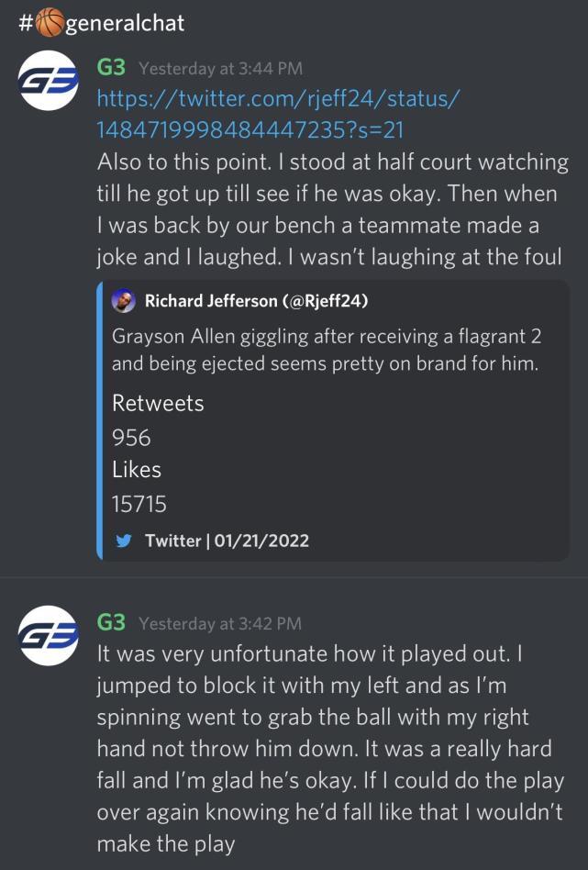This screenshot has width=588, height=870.
Task: Open Richard Jefferson (@Rjeff24) author link
Action: click(256, 301)
